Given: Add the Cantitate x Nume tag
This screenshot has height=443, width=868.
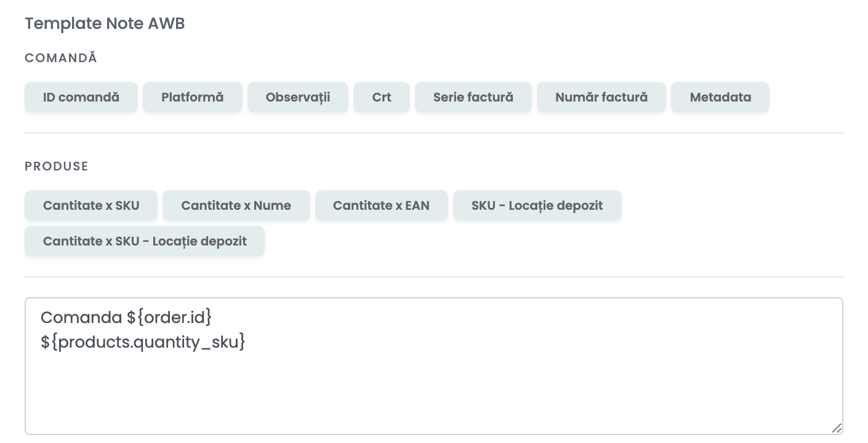Looking at the screenshot, I should [x=236, y=206].
